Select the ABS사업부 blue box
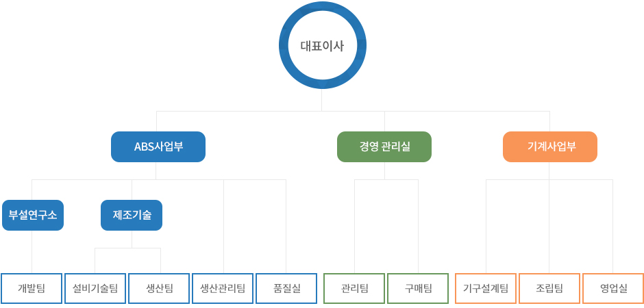 coord(158,147)
